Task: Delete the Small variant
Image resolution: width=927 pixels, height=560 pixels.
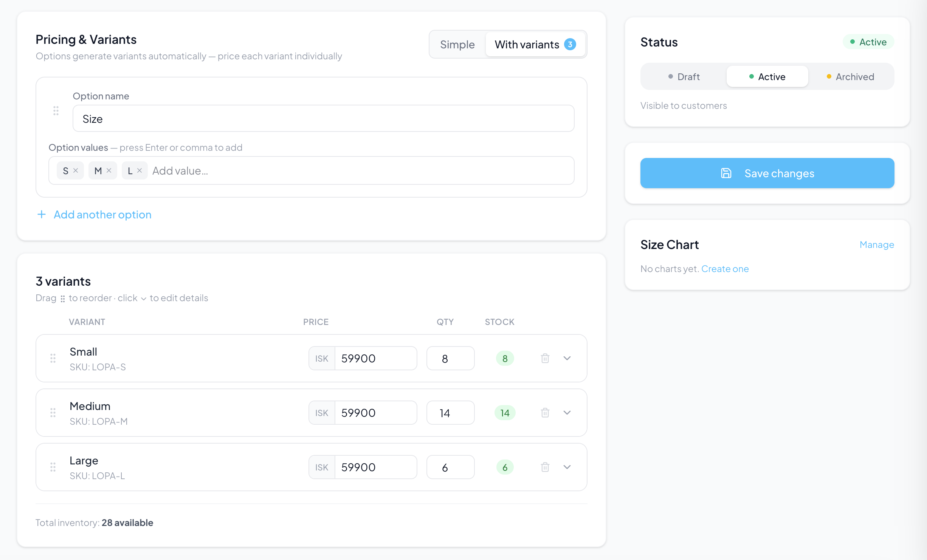Action: (x=545, y=358)
